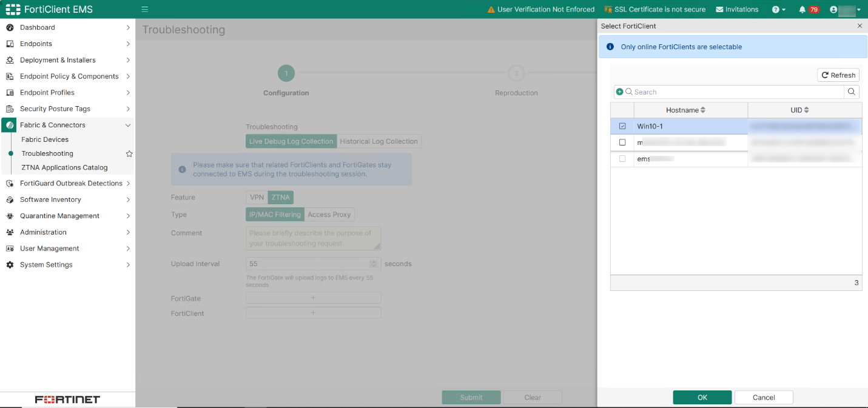Click the Endpoints sidebar icon
868x408 pixels.
(x=10, y=44)
